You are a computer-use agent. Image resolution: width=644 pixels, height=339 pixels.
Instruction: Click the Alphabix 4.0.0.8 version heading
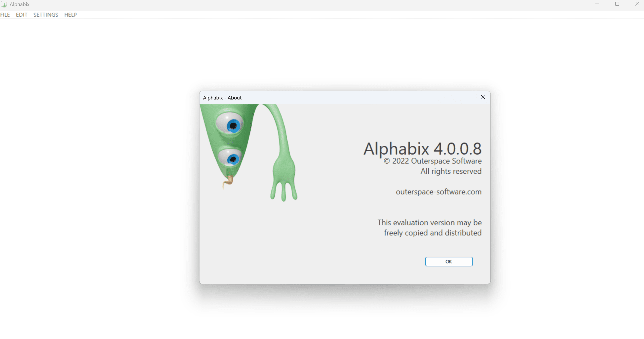pos(423,148)
